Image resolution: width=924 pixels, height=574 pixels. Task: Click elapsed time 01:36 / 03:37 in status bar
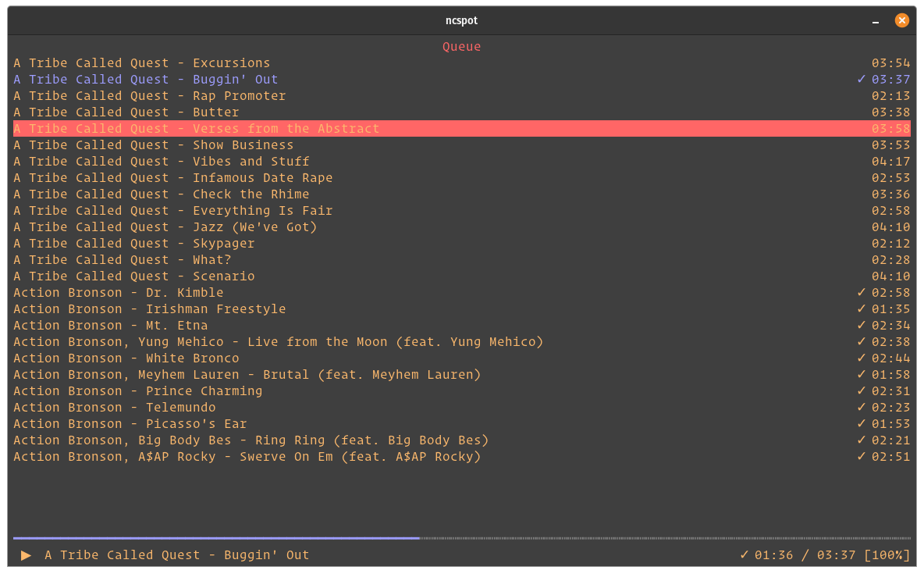tap(805, 555)
